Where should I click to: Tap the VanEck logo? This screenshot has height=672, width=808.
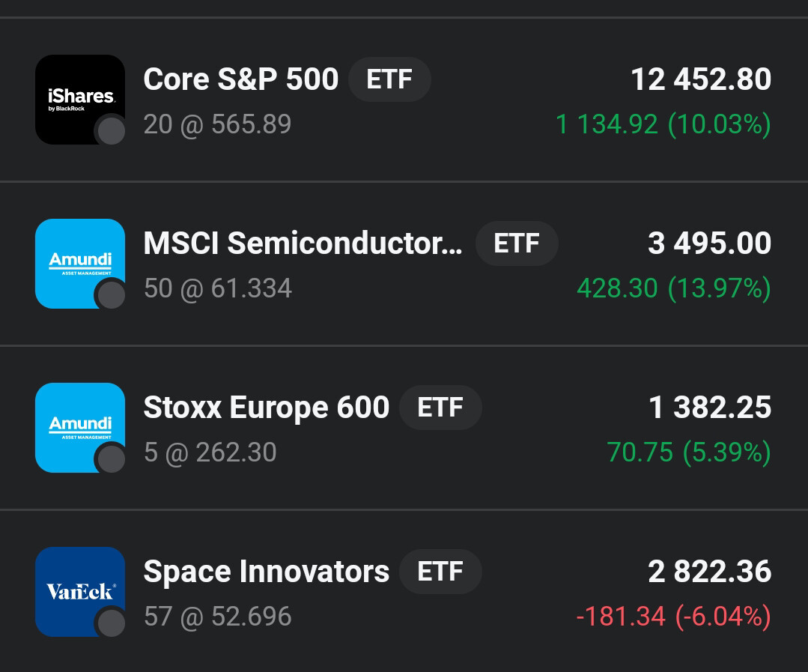tap(79, 591)
